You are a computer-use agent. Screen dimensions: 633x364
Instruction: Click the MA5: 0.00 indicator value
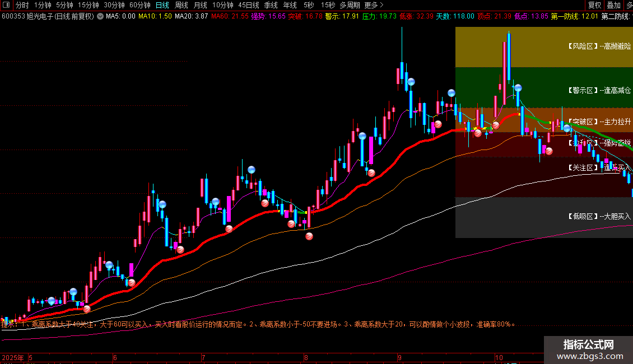(x=120, y=17)
